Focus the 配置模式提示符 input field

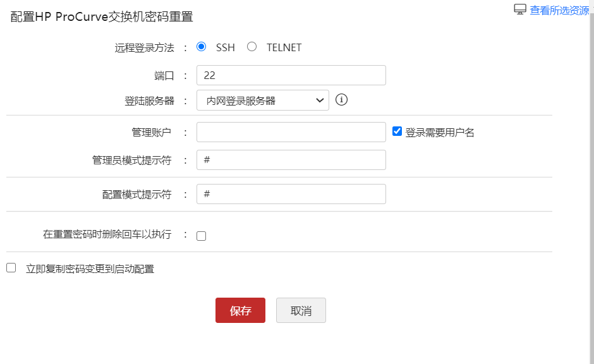291,194
